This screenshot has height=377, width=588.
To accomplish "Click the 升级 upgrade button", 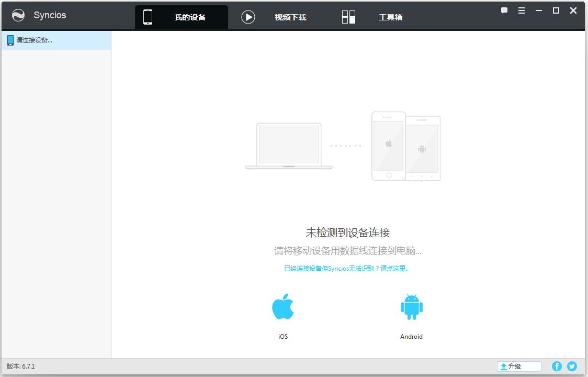I will 519,367.
